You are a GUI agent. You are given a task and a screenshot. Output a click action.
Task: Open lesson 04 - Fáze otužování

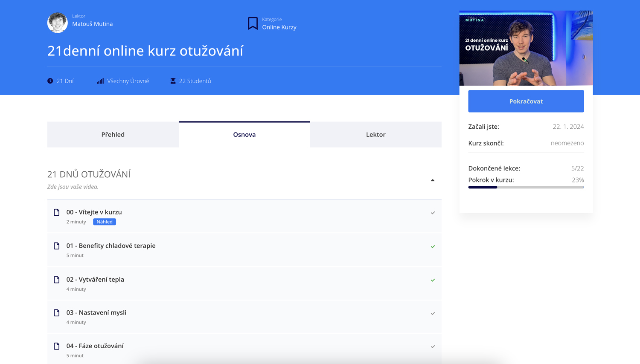click(x=95, y=346)
